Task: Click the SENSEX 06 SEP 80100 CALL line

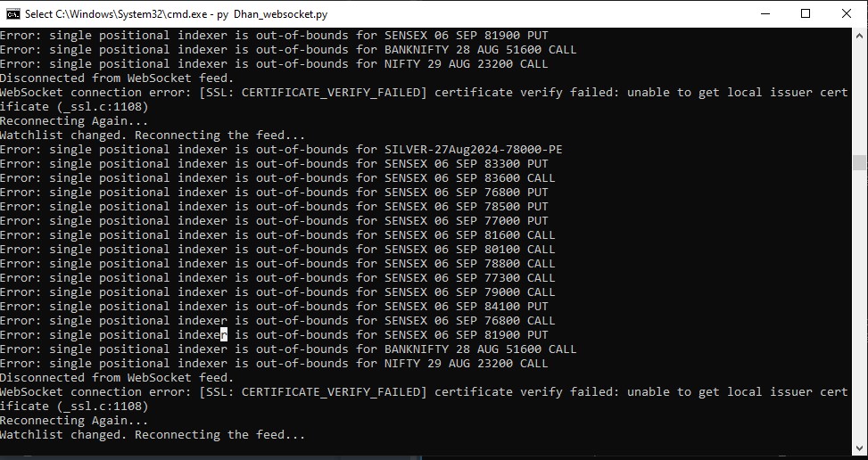Action: (277, 250)
